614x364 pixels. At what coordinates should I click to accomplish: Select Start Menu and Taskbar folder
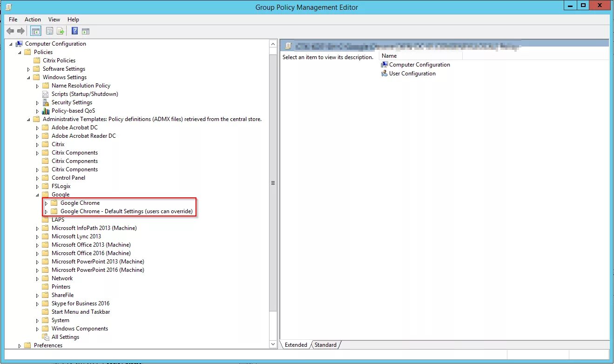click(81, 312)
